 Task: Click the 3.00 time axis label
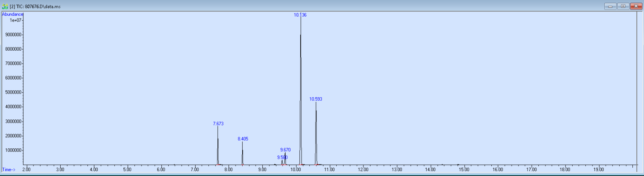60,169
